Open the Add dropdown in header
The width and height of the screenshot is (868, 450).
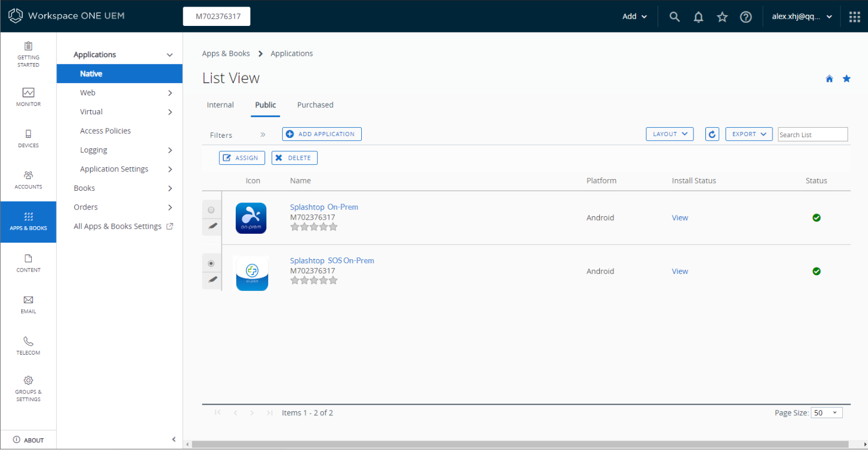pos(635,16)
